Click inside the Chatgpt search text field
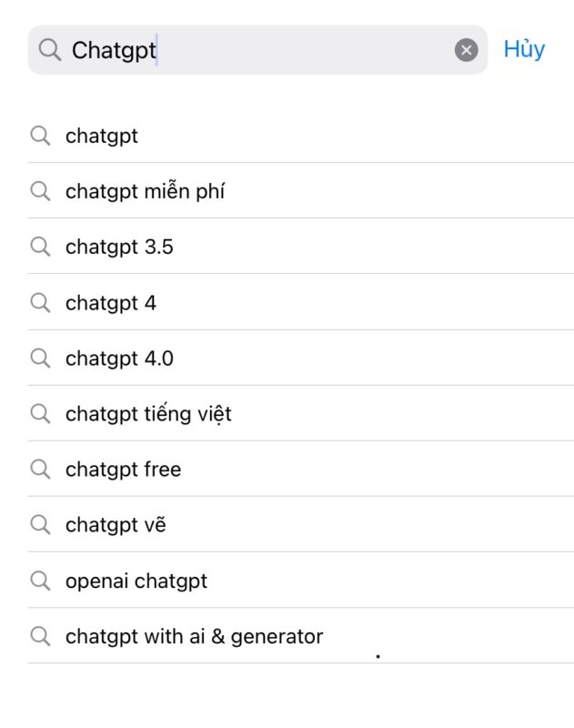Screen dimensions: 574x728 pyautogui.click(x=255, y=50)
